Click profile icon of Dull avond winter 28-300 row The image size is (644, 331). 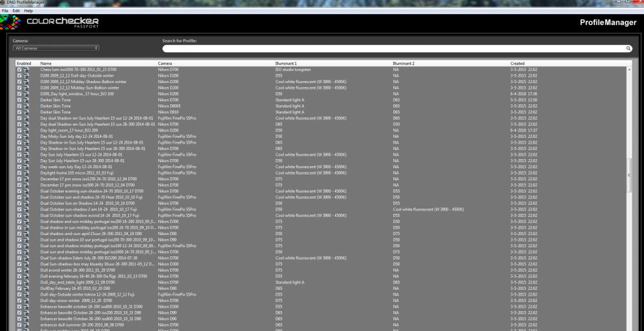click(x=26, y=270)
